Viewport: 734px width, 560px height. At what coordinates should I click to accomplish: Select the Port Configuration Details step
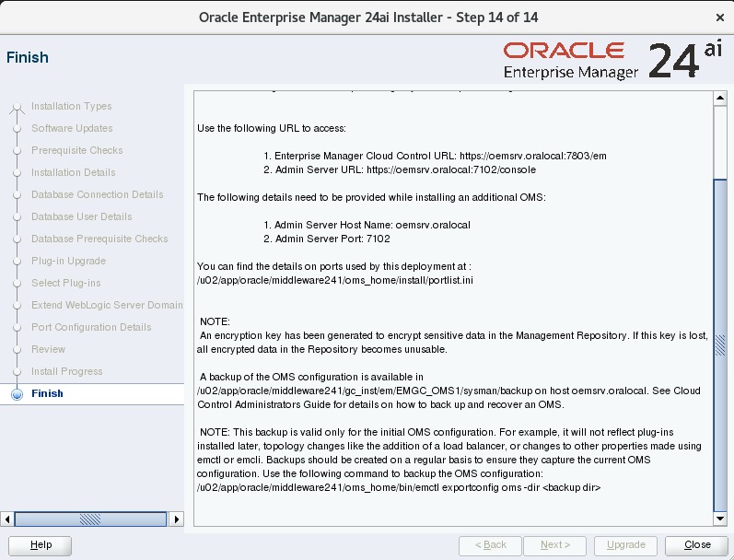(x=91, y=327)
